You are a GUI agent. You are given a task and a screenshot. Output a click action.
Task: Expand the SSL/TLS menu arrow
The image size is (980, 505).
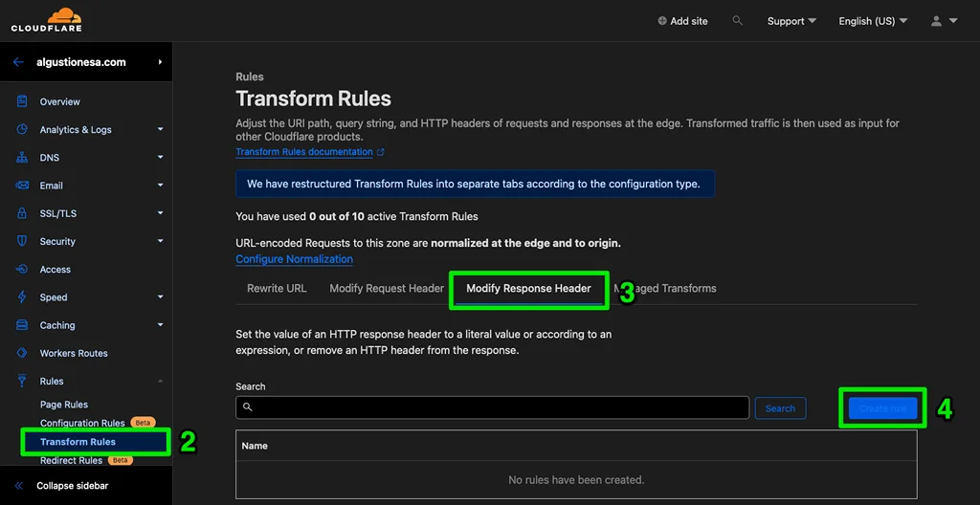point(160,213)
